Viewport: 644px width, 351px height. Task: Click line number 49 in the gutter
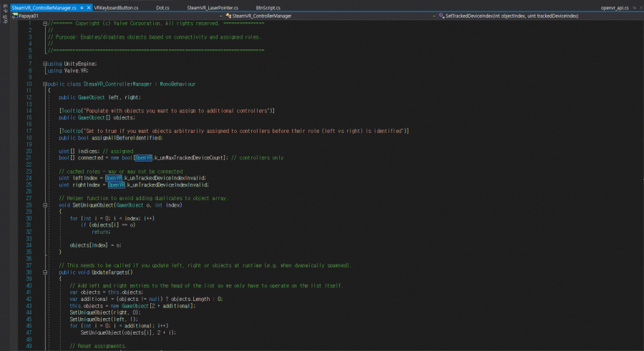pyautogui.click(x=29, y=346)
